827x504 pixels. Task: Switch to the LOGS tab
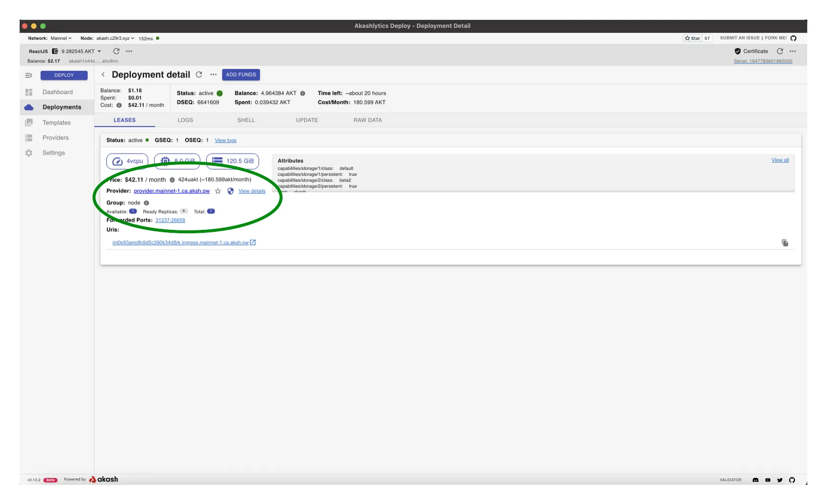[x=185, y=120]
